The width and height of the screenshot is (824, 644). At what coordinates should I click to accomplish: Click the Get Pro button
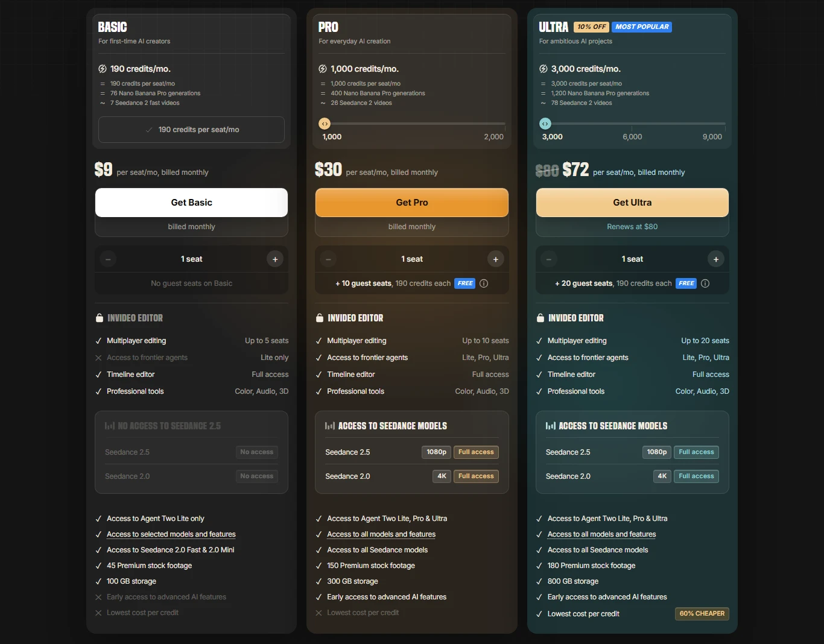pyautogui.click(x=412, y=203)
